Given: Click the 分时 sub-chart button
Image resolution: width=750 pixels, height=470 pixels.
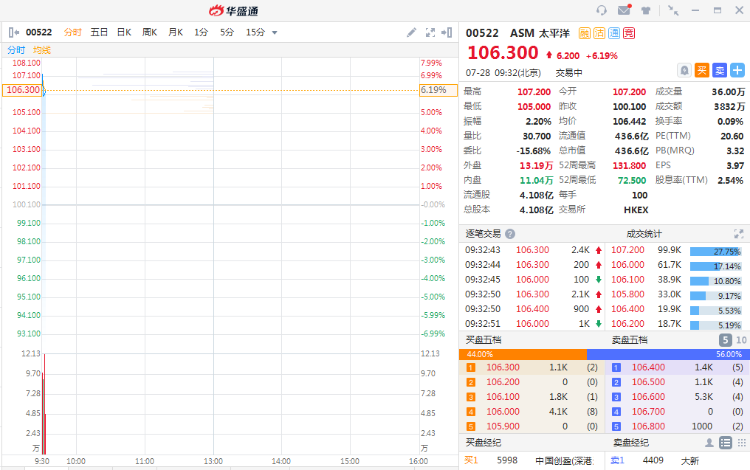Looking at the screenshot, I should pos(16,49).
